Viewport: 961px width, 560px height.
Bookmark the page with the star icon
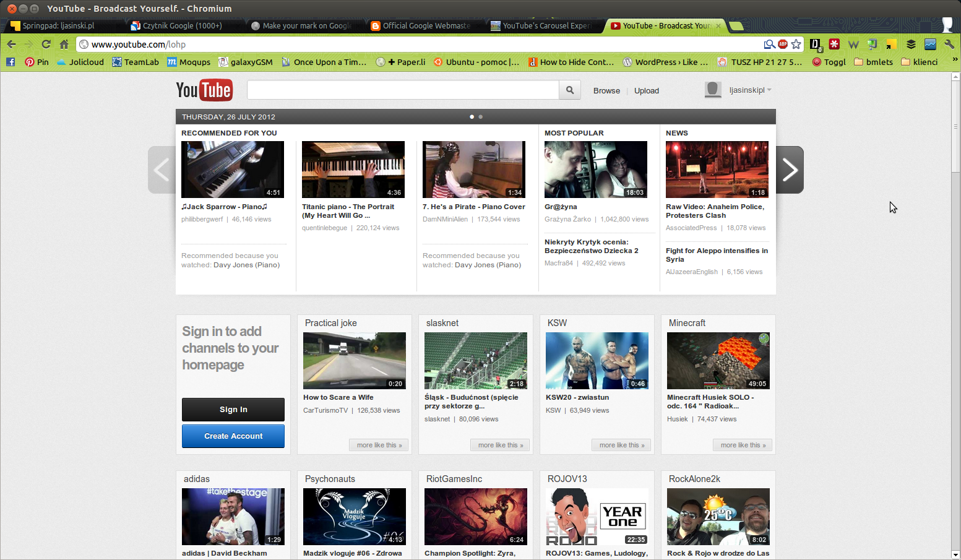click(796, 44)
